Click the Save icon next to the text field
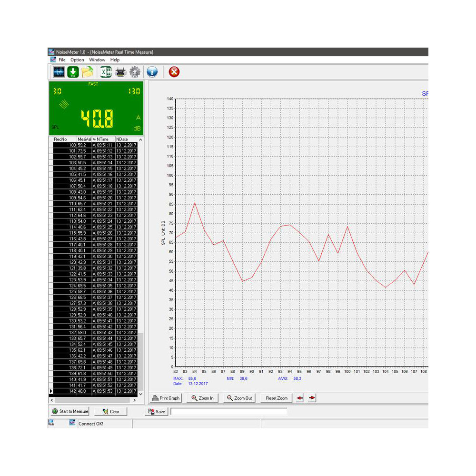 pyautogui.click(x=156, y=411)
